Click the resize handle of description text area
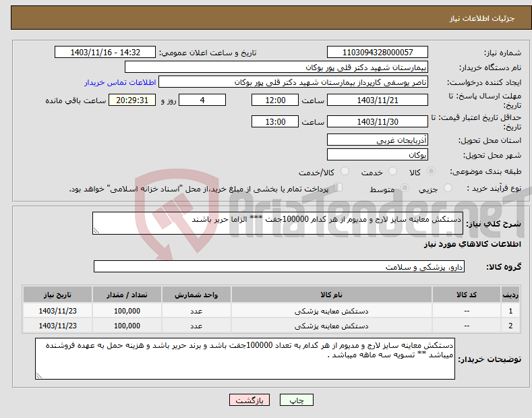Screen dimensions: 532x418 pos(96,231)
